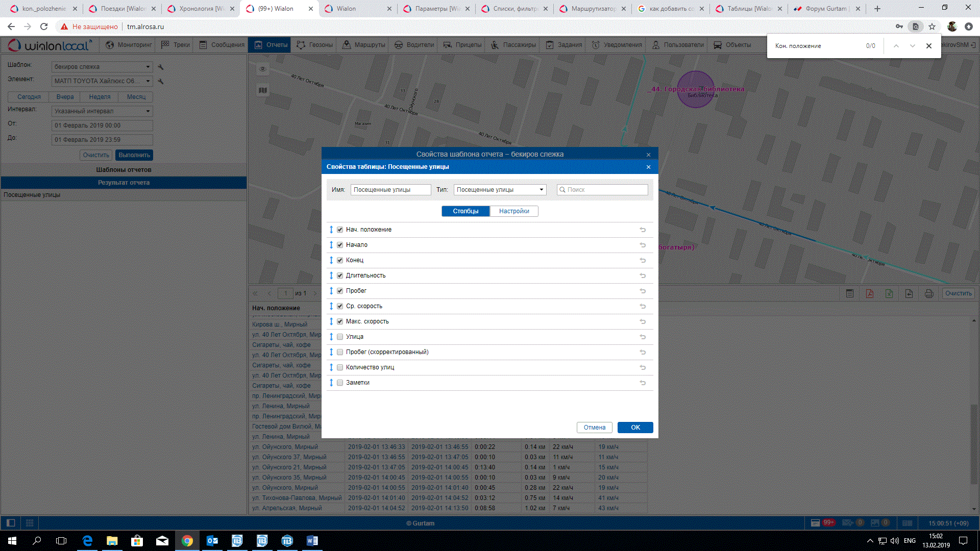Click the bookmark star in address bar
This screenshot has height=551, width=980.
[932, 27]
